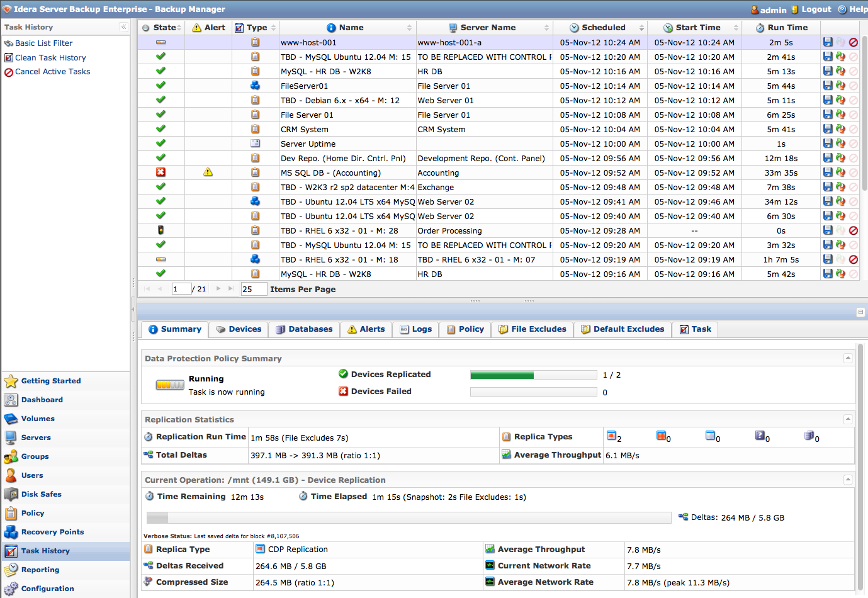Click the green Devices Replicated check icon
This screenshot has height=598, width=868.
(343, 374)
